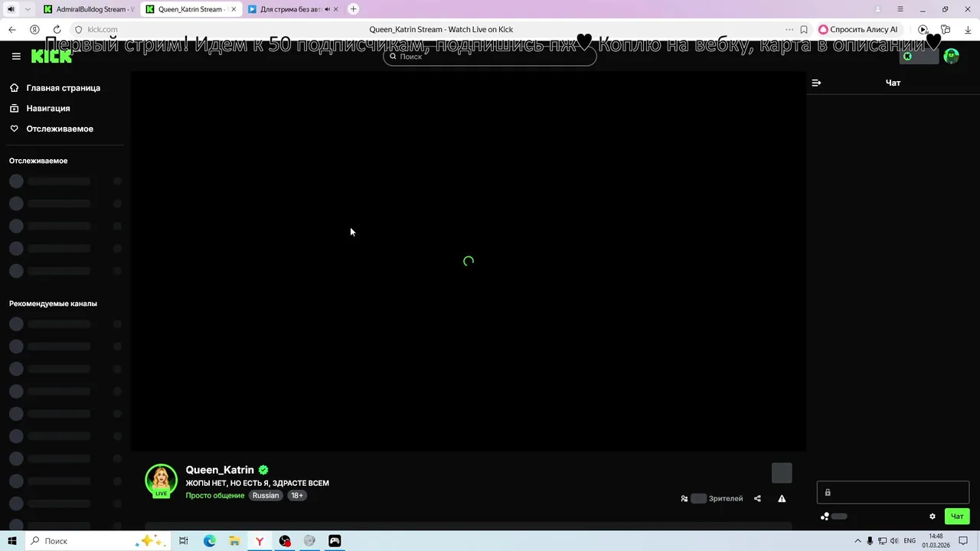Screen dimensions: 980x551
Task: Click the ENG language indicator
Action: point(910,541)
